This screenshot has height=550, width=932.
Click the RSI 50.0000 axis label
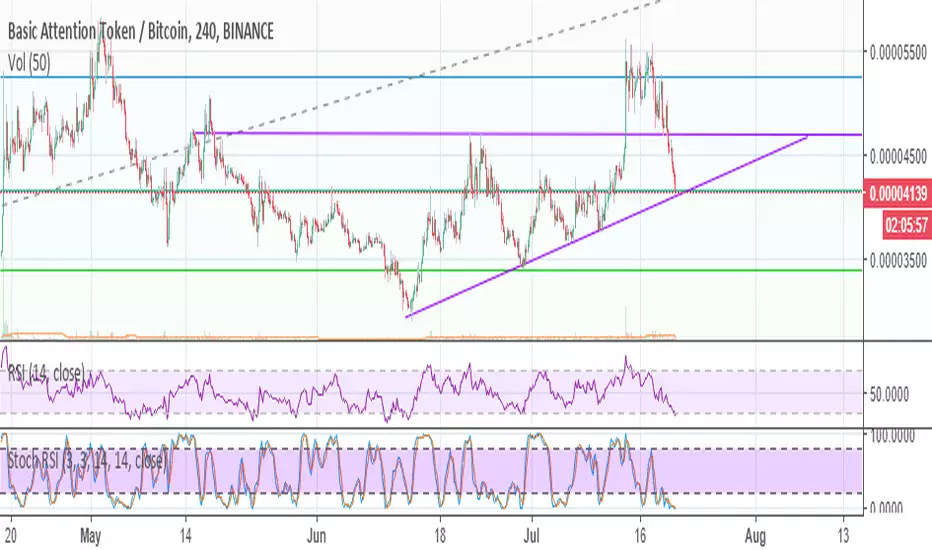[889, 394]
